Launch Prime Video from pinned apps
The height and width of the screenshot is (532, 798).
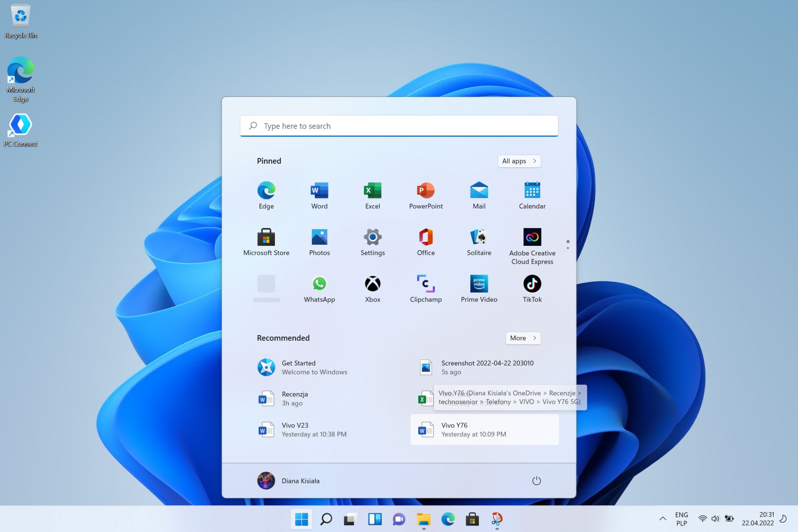[479, 288]
